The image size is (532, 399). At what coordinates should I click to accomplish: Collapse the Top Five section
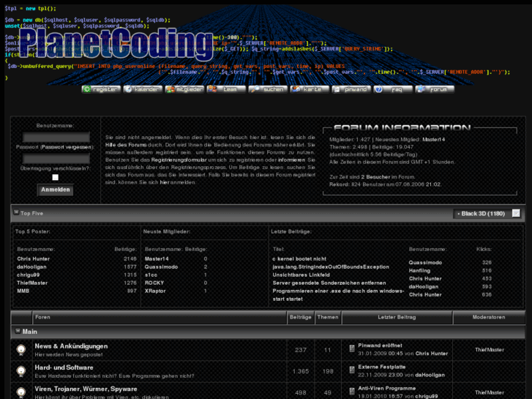pyautogui.click(x=16, y=212)
